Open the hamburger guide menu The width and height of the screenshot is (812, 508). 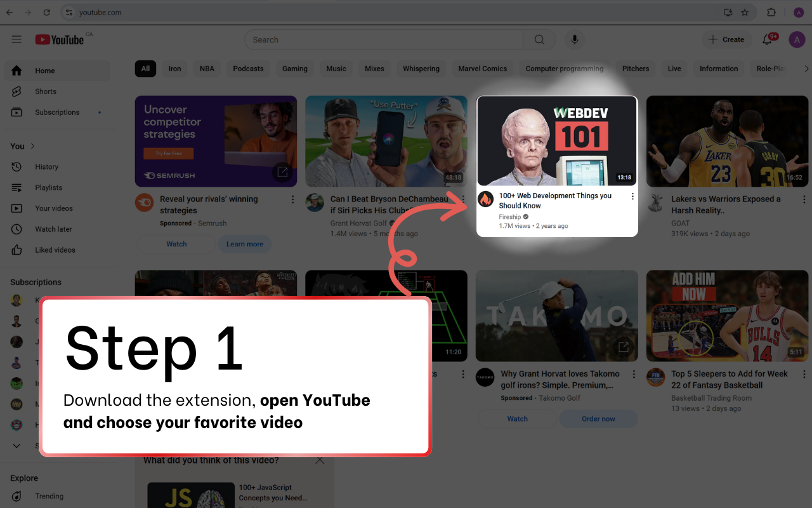coord(16,39)
